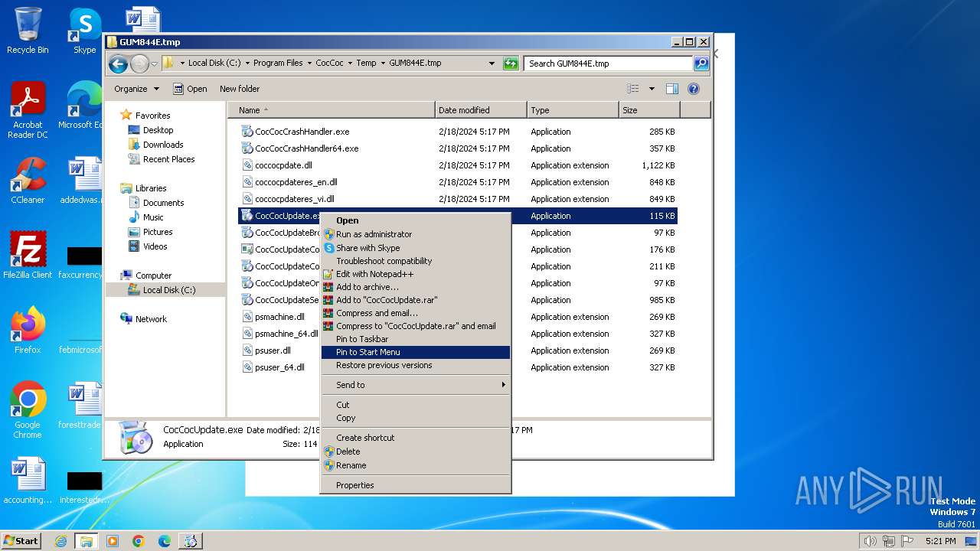The width and height of the screenshot is (980, 551).
Task: Select CocCocCrashHandler.exe file
Action: tap(302, 132)
